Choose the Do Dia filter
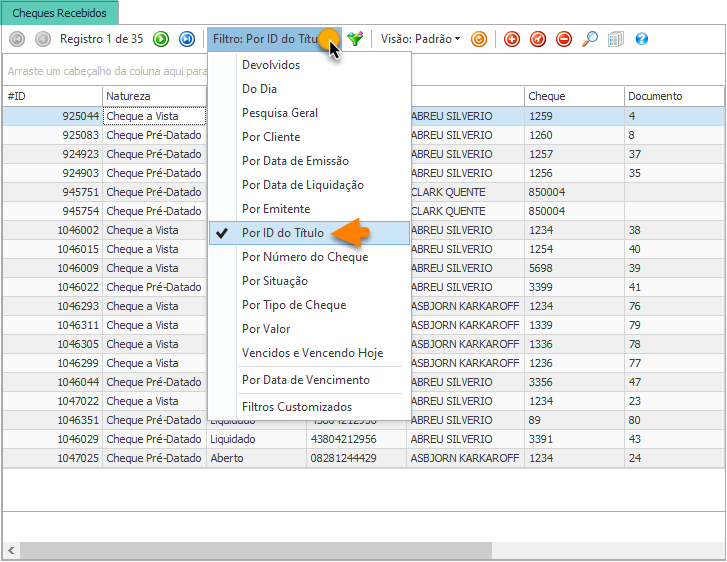The width and height of the screenshot is (727, 562). (309, 89)
